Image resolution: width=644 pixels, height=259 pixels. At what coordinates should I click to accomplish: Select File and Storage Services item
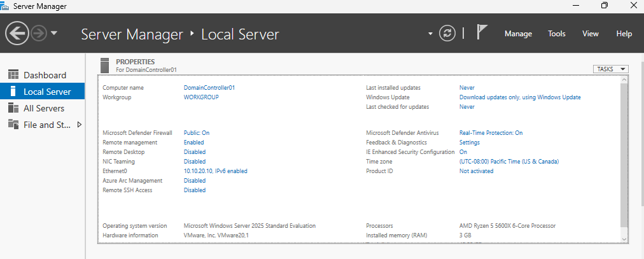[x=42, y=124]
